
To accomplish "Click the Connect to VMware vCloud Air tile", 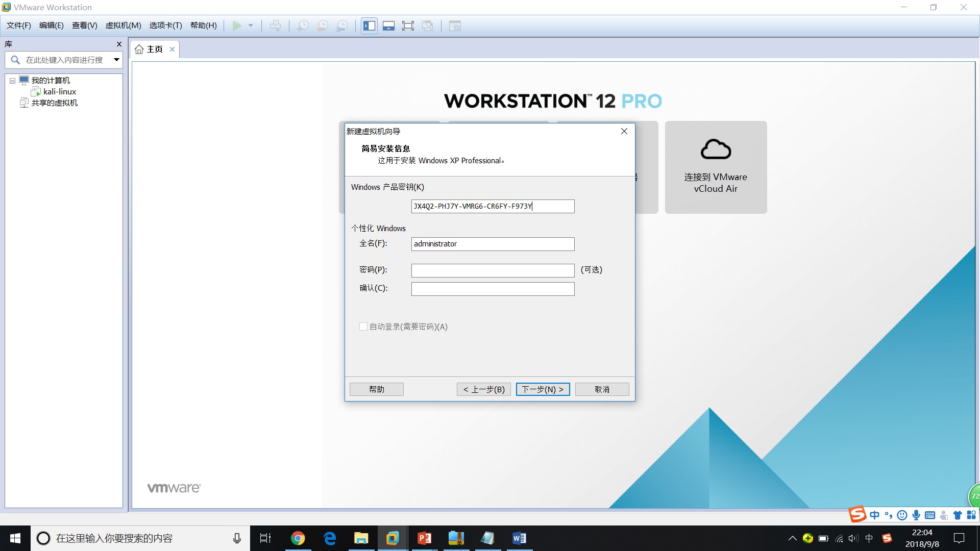I will coord(715,167).
